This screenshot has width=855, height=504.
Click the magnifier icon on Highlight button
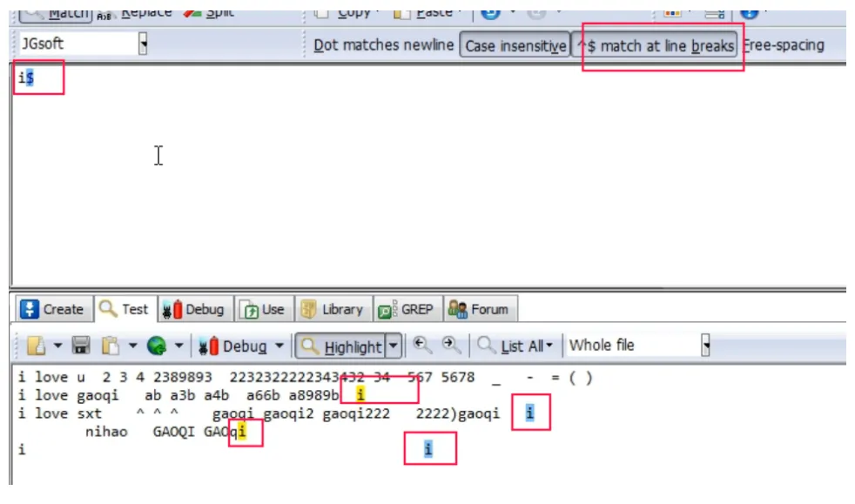coord(309,346)
